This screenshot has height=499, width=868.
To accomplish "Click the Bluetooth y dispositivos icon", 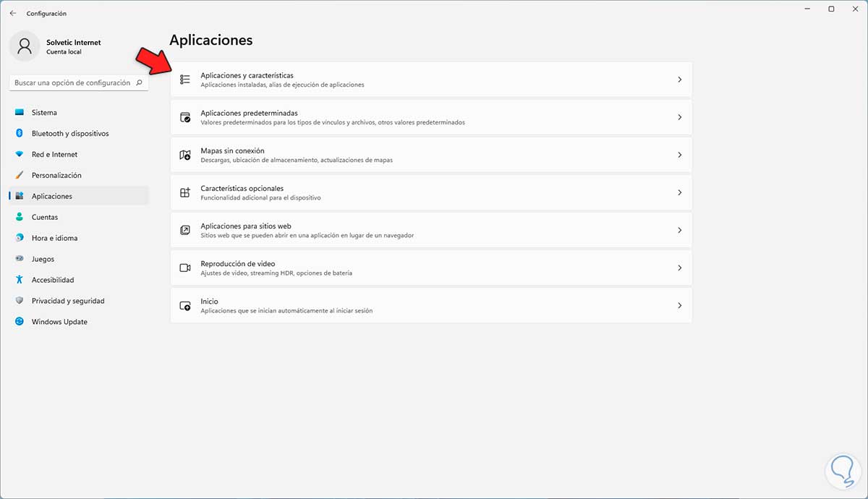I will click(x=20, y=134).
